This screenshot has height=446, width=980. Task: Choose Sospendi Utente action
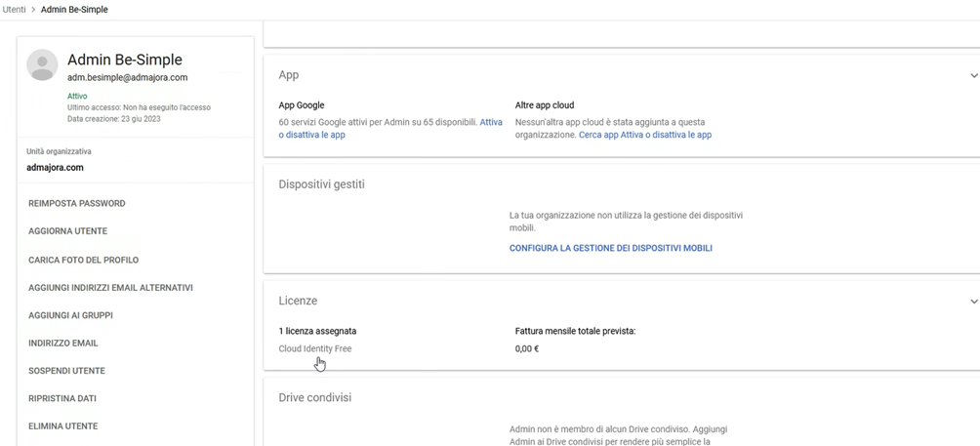[67, 371]
